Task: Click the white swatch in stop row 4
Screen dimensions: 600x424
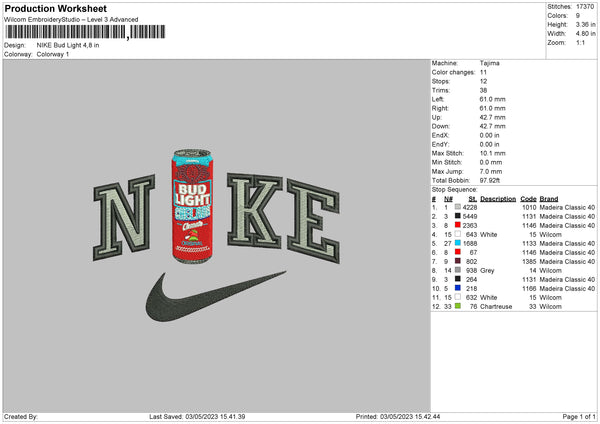Action: click(458, 234)
